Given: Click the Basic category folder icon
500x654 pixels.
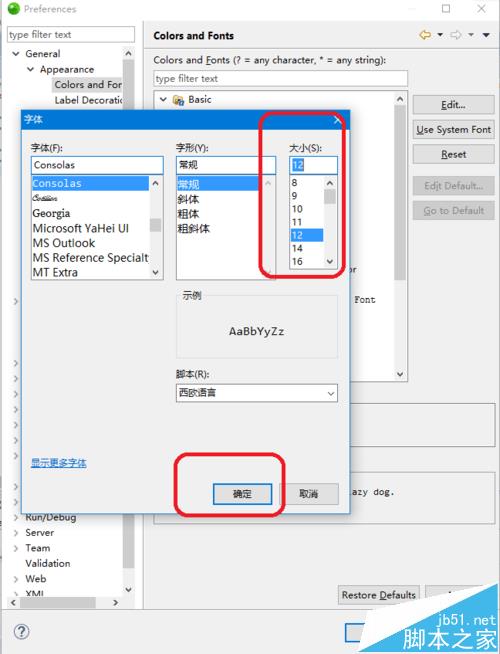Looking at the screenshot, I should [178, 100].
